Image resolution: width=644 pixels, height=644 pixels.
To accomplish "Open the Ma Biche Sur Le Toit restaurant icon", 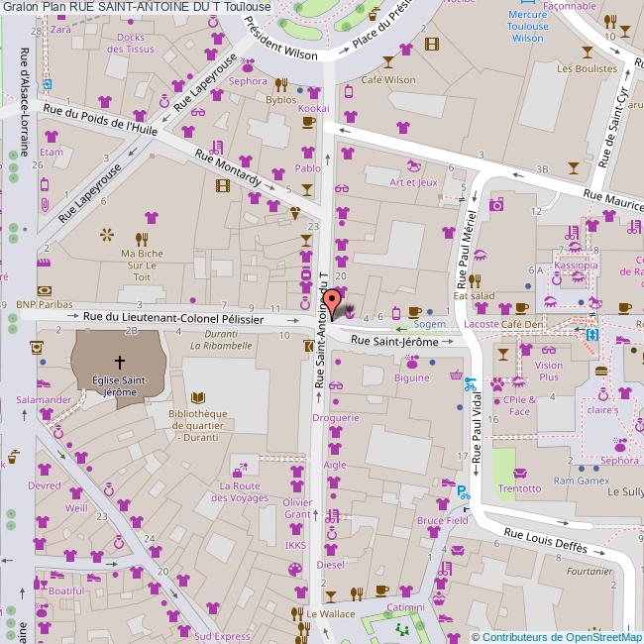I will [x=142, y=238].
